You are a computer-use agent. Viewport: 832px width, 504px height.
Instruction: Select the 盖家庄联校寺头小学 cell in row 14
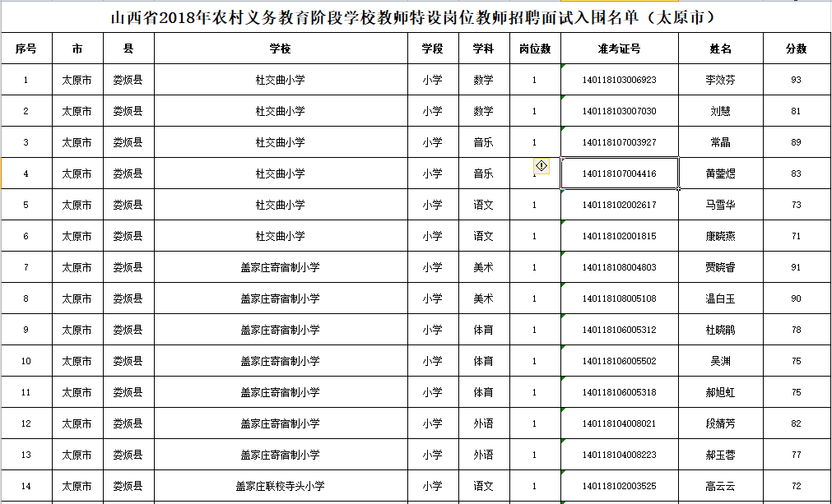279,485
